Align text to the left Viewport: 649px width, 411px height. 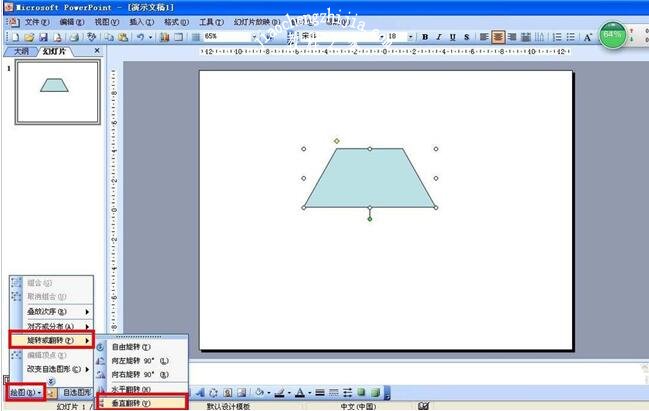484,37
